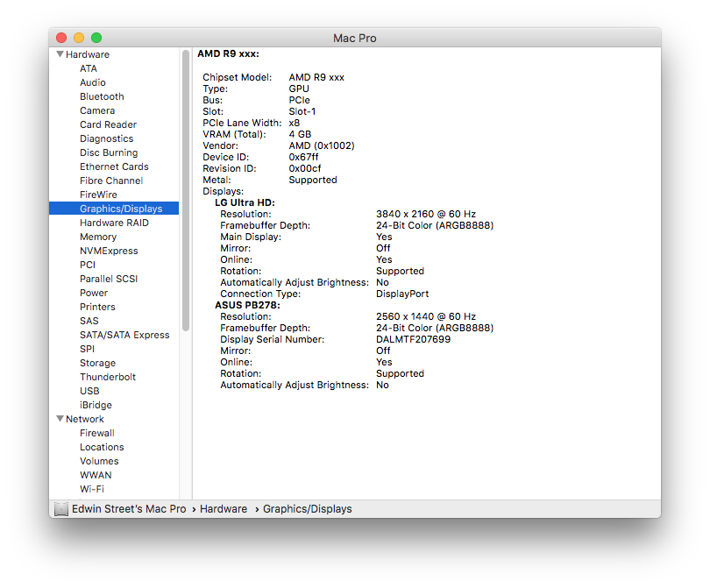Open the Wi-Fi network entry
The height and width of the screenshot is (588, 710).
pyautogui.click(x=91, y=489)
